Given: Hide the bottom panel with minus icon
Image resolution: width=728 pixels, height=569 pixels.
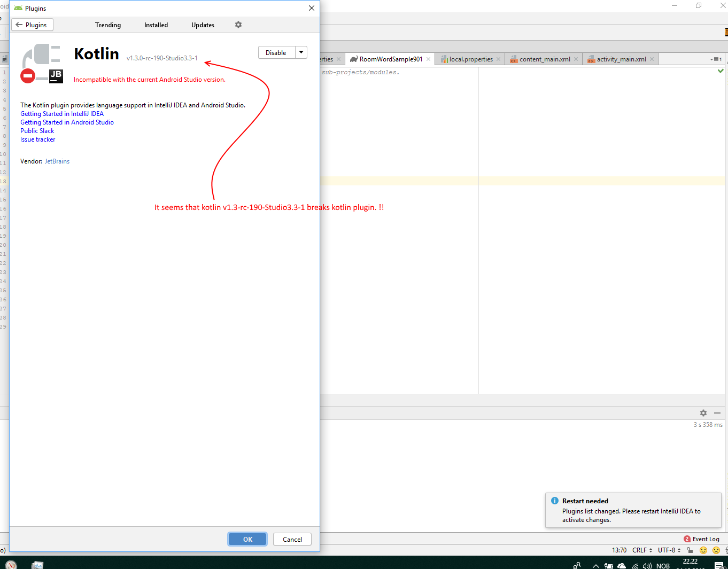Looking at the screenshot, I should [717, 413].
